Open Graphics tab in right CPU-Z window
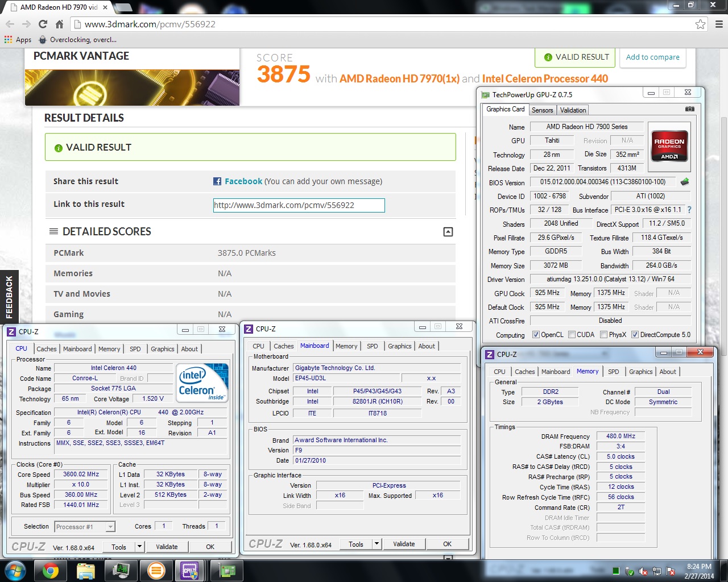 pos(641,372)
